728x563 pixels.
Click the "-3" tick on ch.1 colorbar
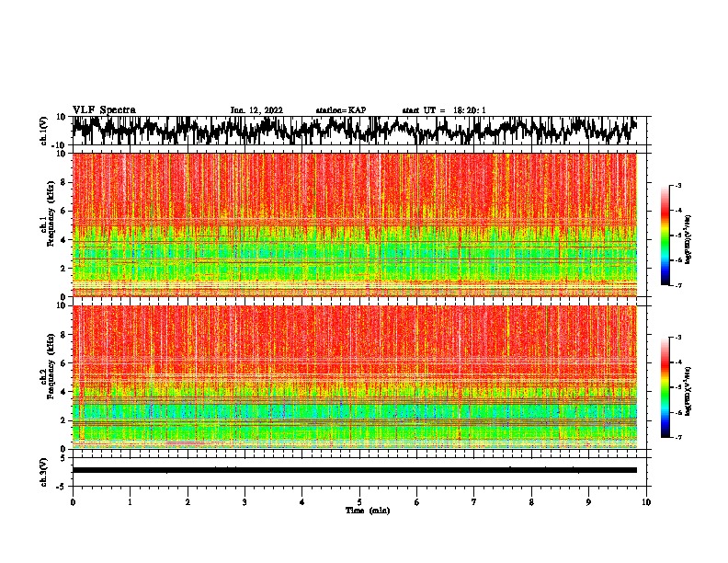[678, 185]
